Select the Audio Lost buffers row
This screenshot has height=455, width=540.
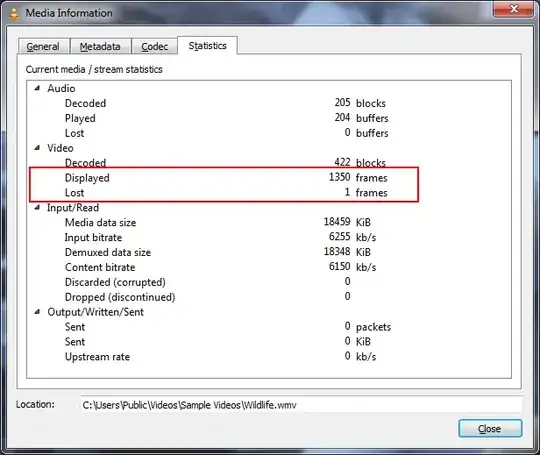(269, 133)
